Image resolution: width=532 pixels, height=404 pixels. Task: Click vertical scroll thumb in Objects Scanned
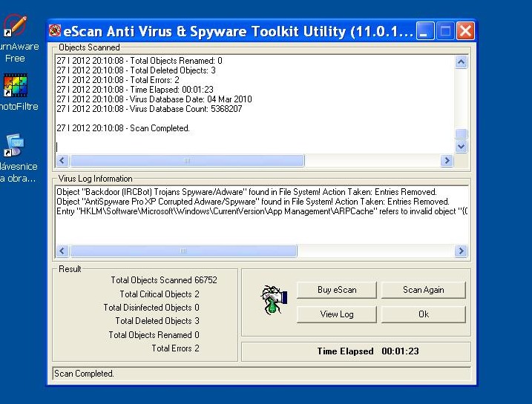461,133
